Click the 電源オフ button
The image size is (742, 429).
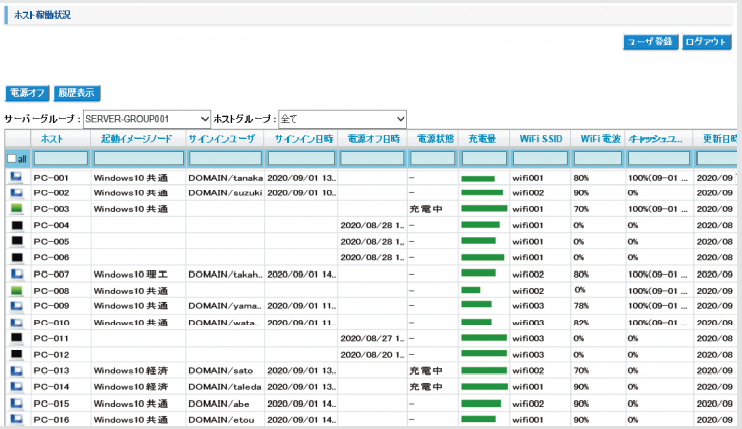[27, 93]
